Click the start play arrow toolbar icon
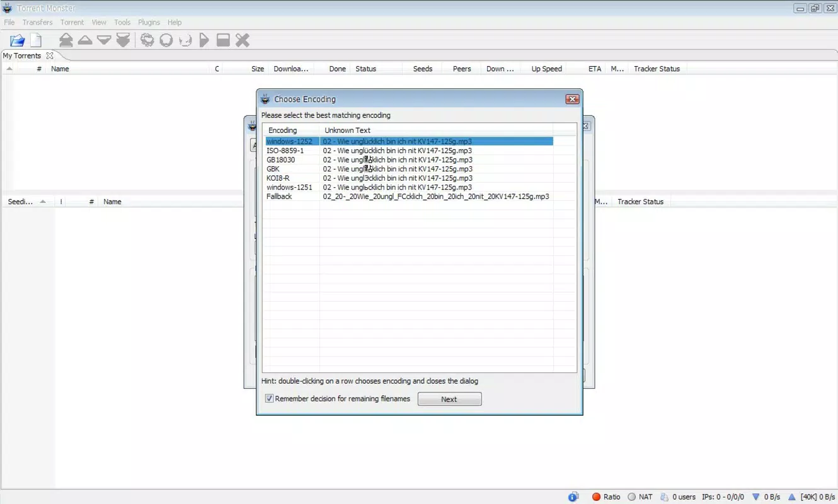Image resolution: width=838 pixels, height=504 pixels. tap(204, 40)
